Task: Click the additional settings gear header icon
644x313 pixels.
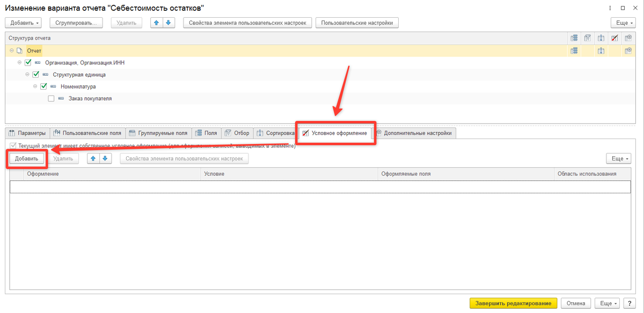Action: click(x=627, y=38)
